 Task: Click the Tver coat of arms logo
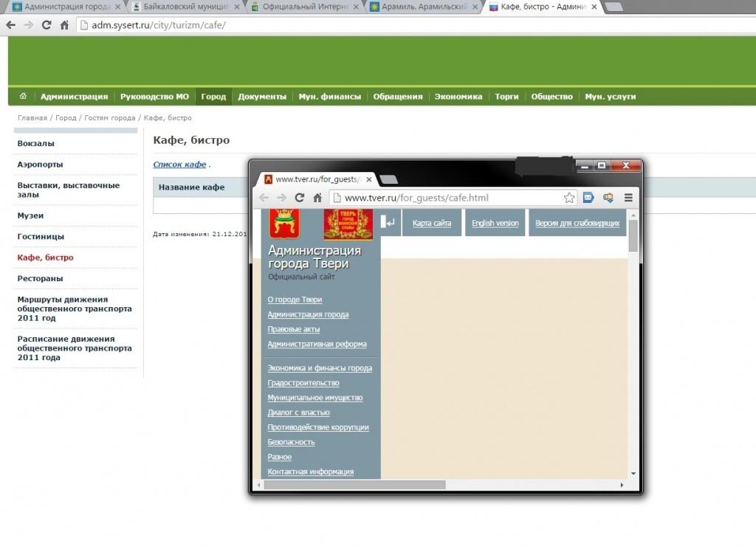tap(284, 223)
